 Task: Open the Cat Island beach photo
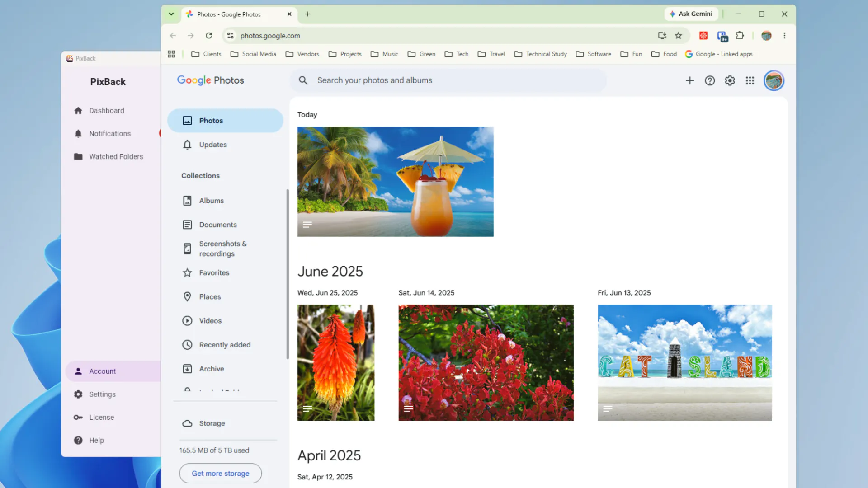684,363
